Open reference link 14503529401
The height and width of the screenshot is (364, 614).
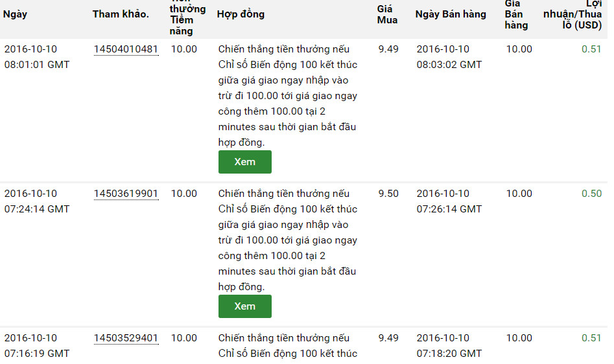pos(126,338)
